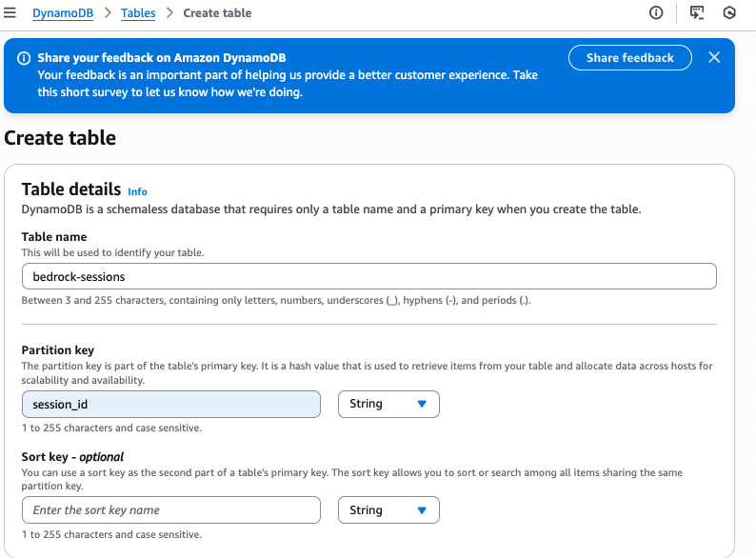Click the hexagon settings icon in header

coord(729,12)
